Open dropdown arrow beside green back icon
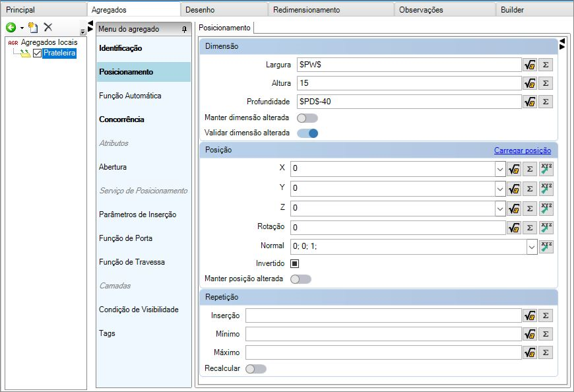 (x=22, y=28)
